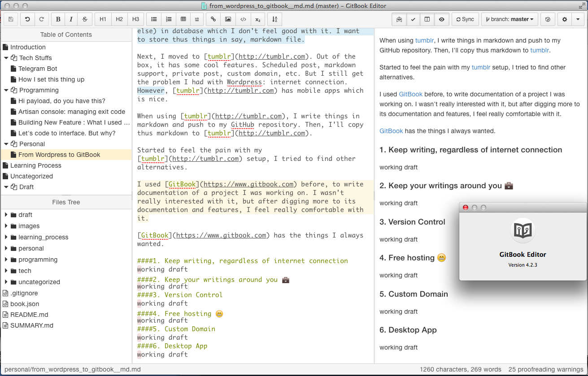The image size is (588, 376).
Task: Follow the first tumblr link in preview
Action: (x=425, y=40)
